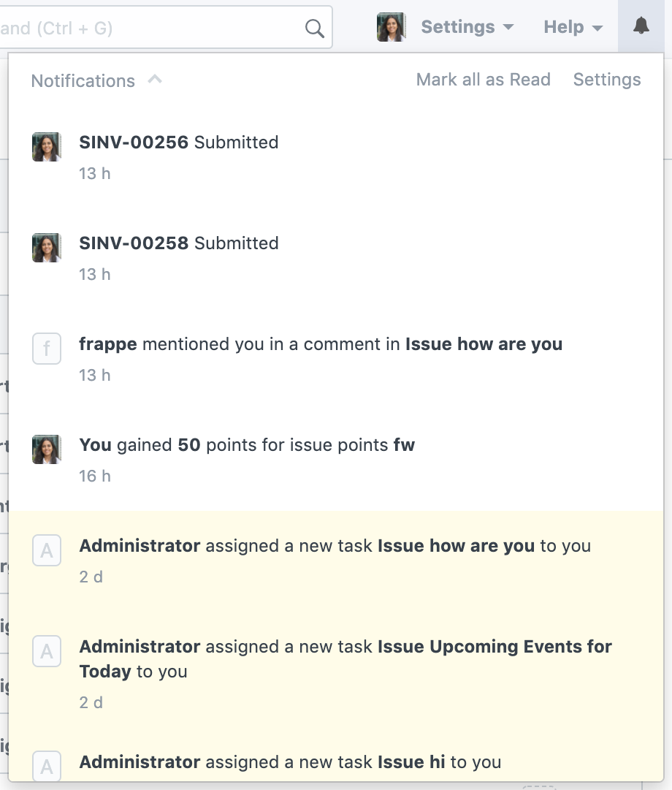Click the avatar on the SINV-00258 notification

(x=46, y=248)
